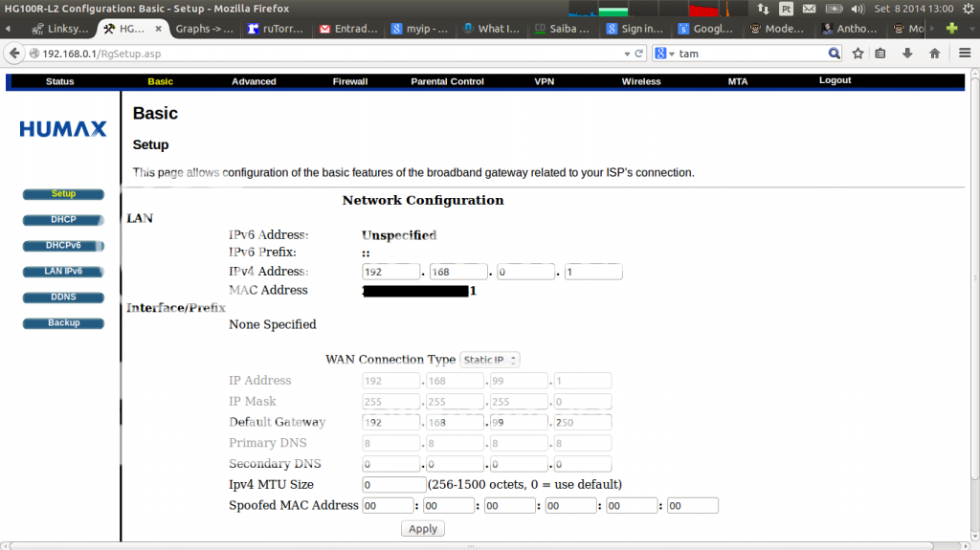Click the Ipv4 MTU Size field
The image size is (980, 550).
(x=393, y=485)
